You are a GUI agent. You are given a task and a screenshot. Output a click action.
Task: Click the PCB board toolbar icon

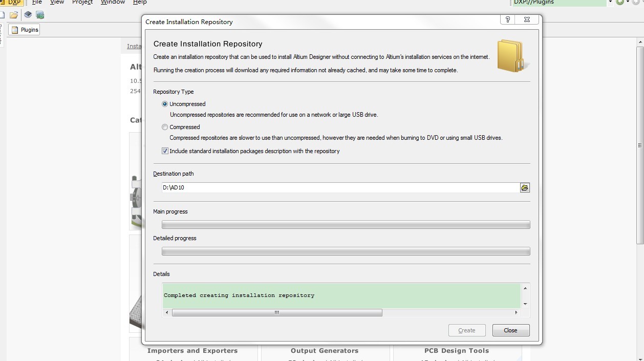[40, 15]
